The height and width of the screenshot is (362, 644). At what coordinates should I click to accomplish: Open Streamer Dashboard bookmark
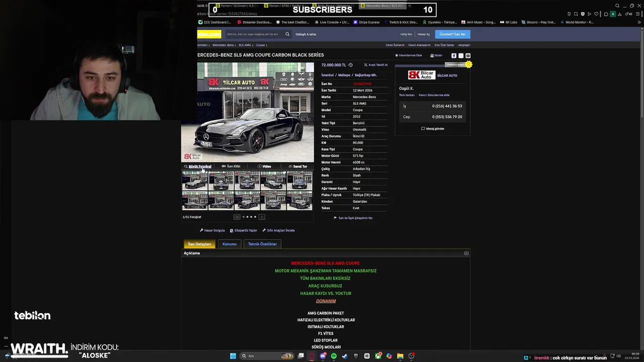tap(254, 22)
